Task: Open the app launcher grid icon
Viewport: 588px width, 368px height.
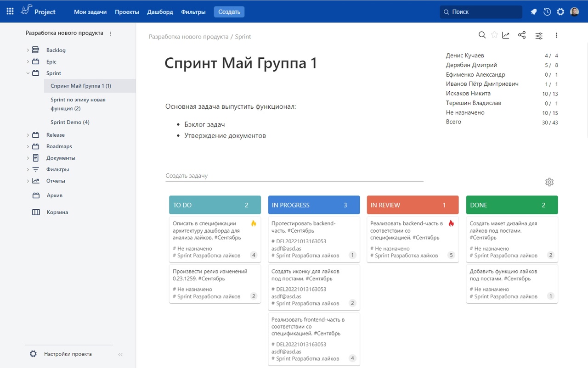Action: click(x=10, y=11)
